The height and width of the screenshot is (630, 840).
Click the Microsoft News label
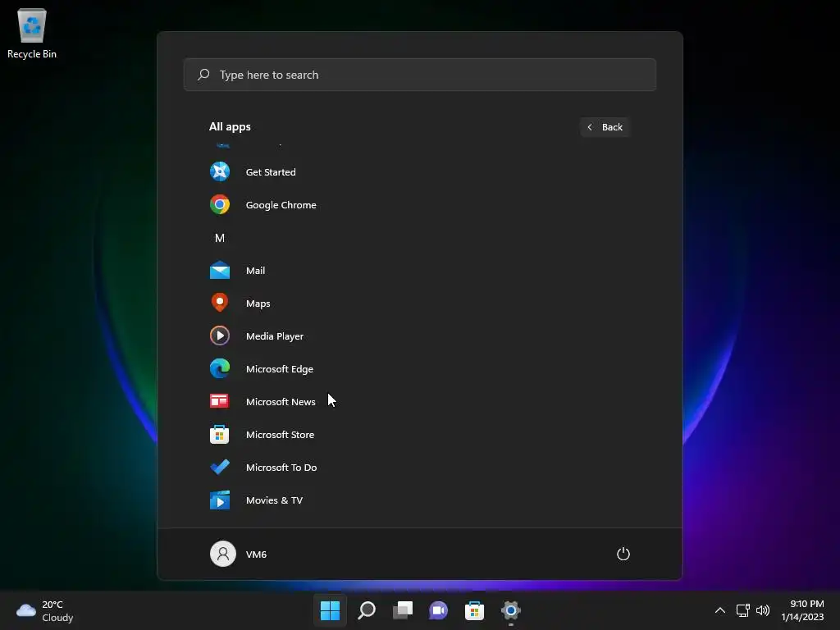tap(281, 401)
